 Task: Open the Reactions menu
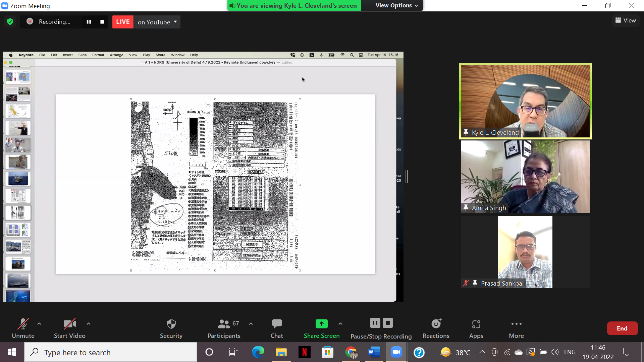(436, 328)
